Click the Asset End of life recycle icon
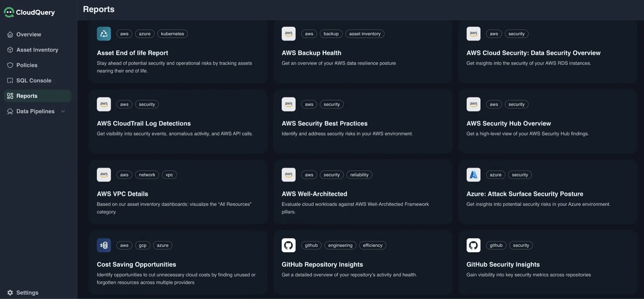The height and width of the screenshot is (299, 644). (x=104, y=34)
